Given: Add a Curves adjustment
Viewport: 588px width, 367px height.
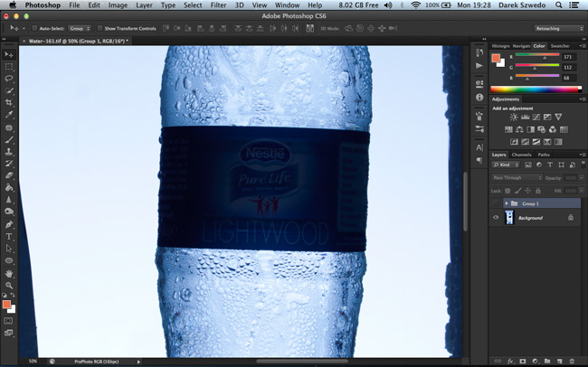Looking at the screenshot, I should click(536, 117).
